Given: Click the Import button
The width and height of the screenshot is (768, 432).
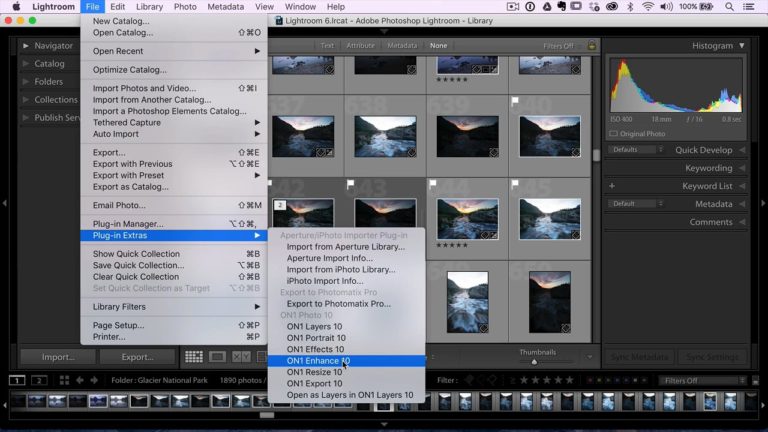Looking at the screenshot, I should (58, 357).
